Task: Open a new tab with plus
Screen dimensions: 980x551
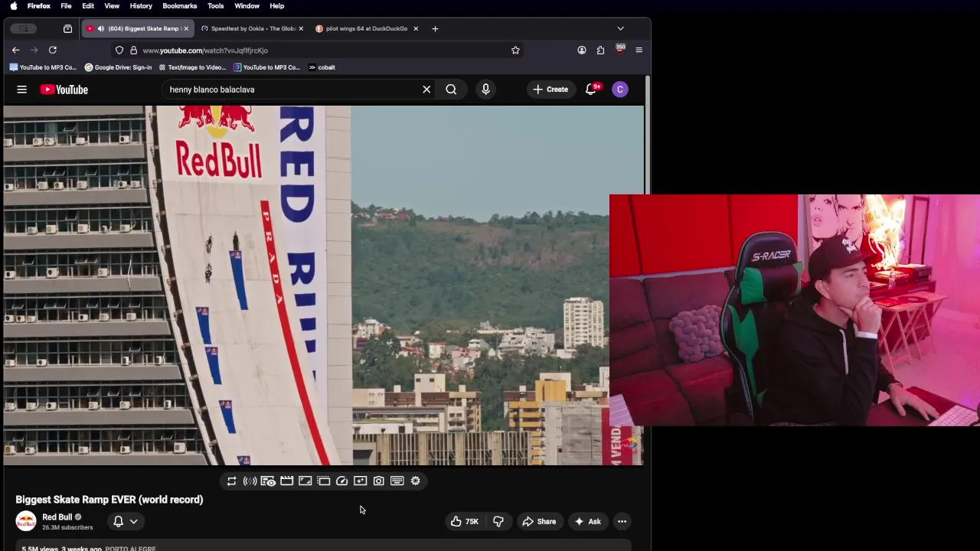Action: coord(435,28)
